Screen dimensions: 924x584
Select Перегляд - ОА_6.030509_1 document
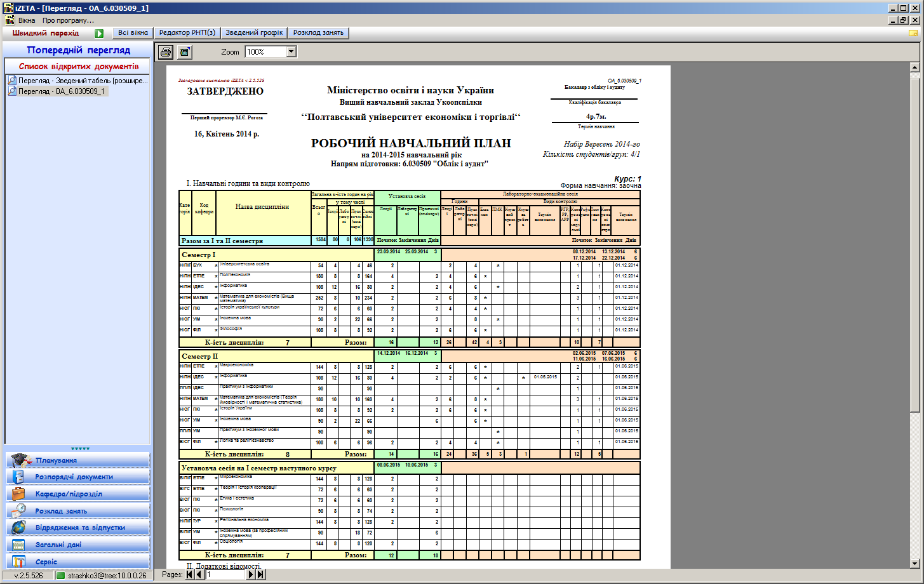coord(58,91)
